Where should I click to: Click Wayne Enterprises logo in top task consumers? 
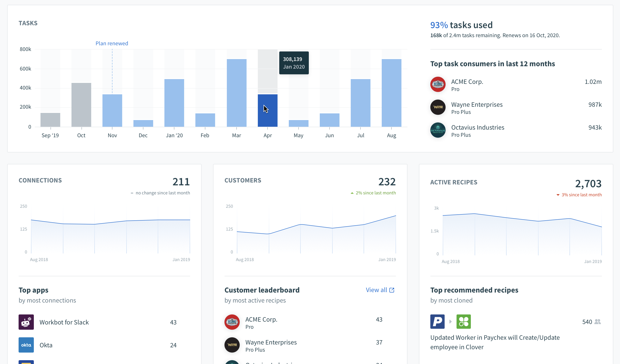pos(438,107)
